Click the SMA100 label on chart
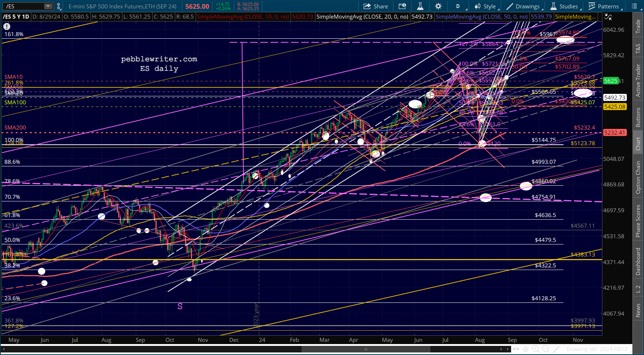The height and width of the screenshot is (355, 644). click(15, 103)
